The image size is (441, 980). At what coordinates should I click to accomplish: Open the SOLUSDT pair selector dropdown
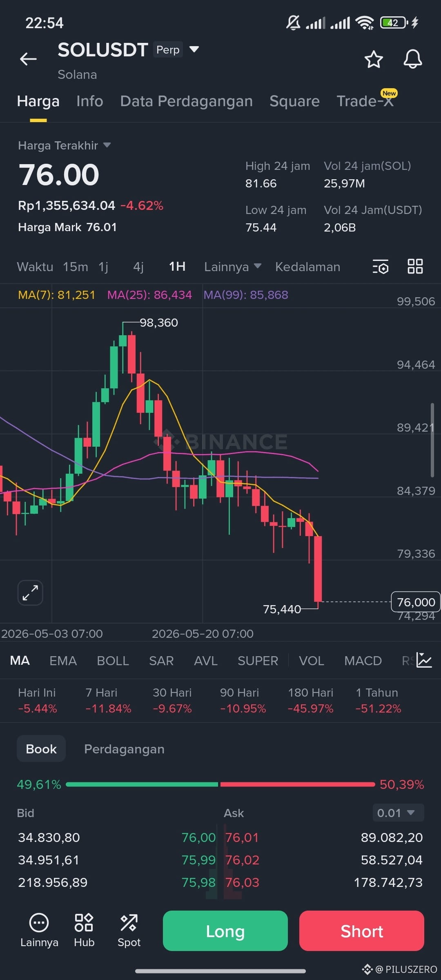pos(194,49)
